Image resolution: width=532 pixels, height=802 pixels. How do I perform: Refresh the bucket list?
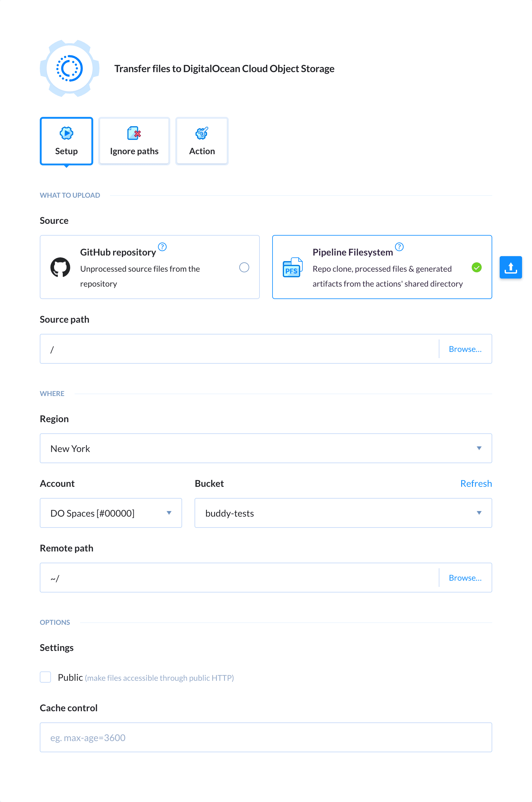point(476,483)
